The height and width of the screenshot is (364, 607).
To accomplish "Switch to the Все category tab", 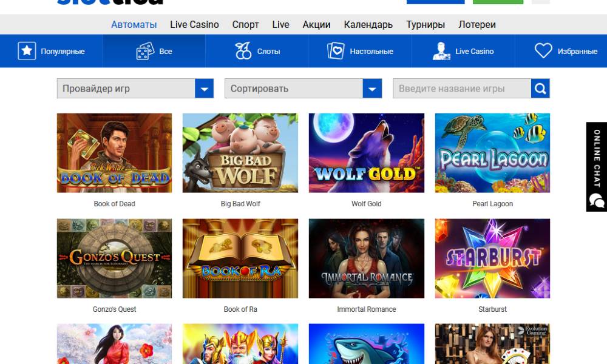I will point(154,51).
